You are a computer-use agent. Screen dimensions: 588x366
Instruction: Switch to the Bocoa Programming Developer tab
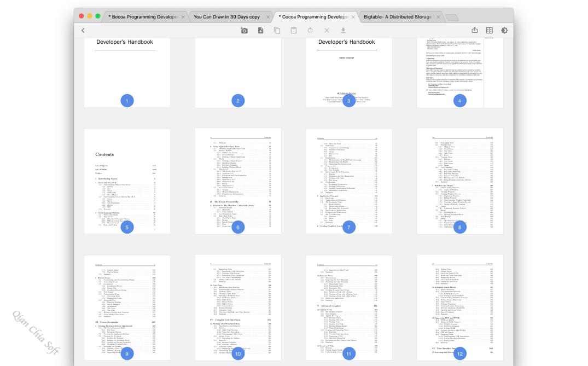point(145,17)
